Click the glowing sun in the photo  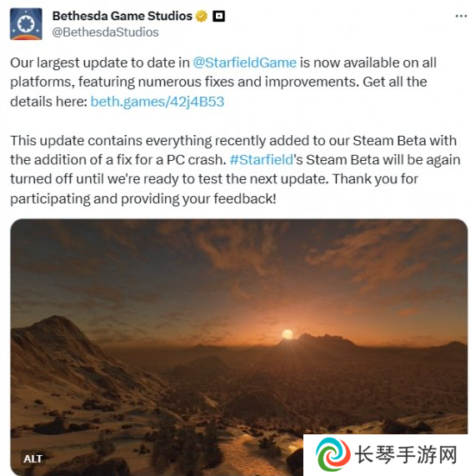coord(287,334)
